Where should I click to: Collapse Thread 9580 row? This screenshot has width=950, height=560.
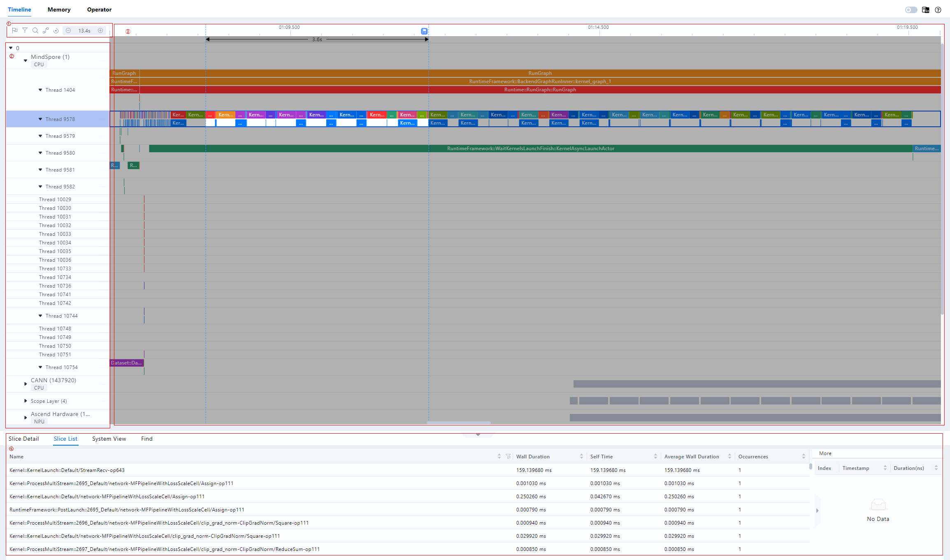click(x=40, y=153)
